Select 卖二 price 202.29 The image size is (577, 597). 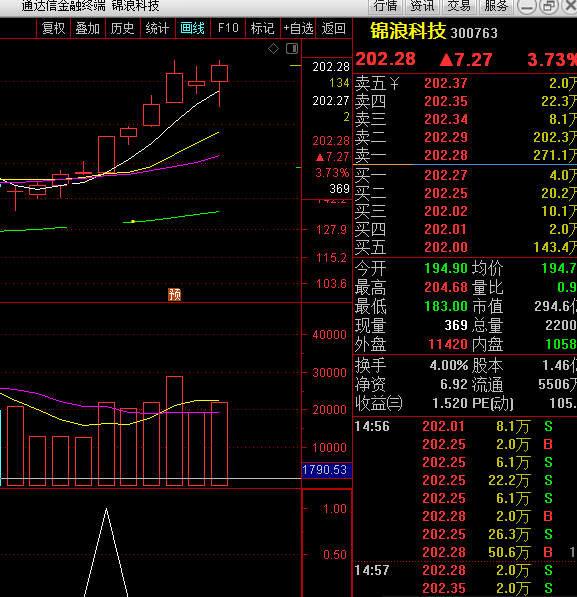point(446,137)
